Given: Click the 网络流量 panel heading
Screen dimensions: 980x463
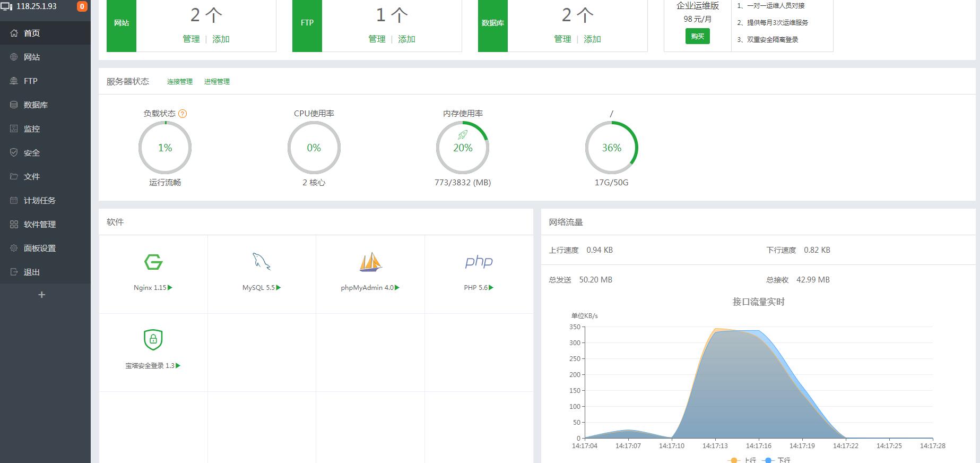Looking at the screenshot, I should (566, 222).
